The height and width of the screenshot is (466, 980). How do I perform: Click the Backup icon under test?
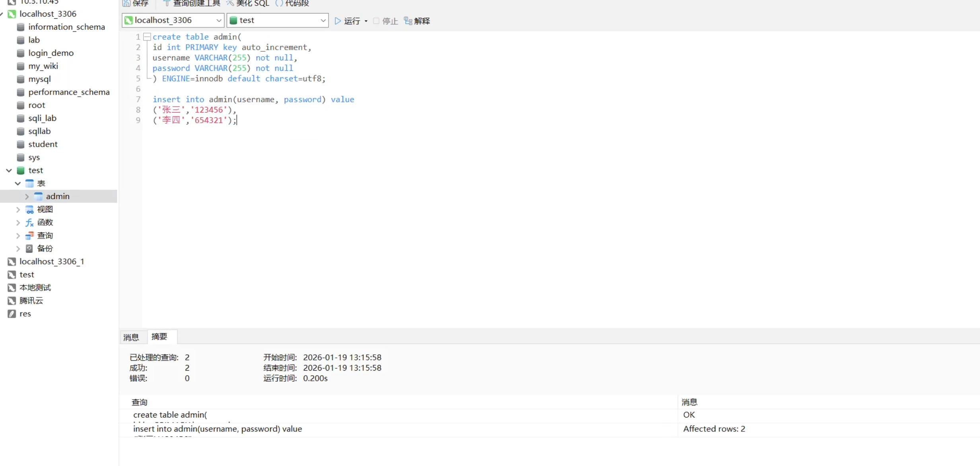[x=29, y=249]
